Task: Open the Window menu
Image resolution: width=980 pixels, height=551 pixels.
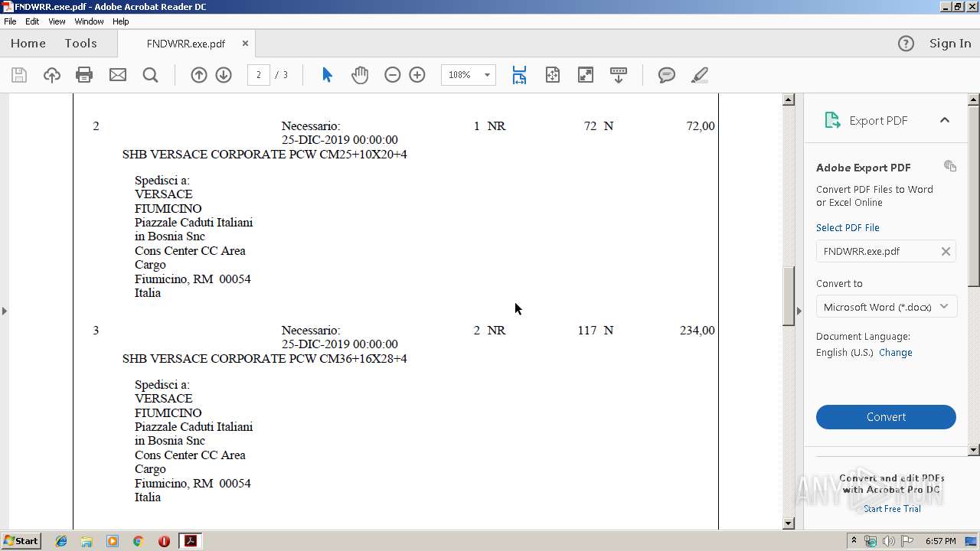Action: coord(89,21)
